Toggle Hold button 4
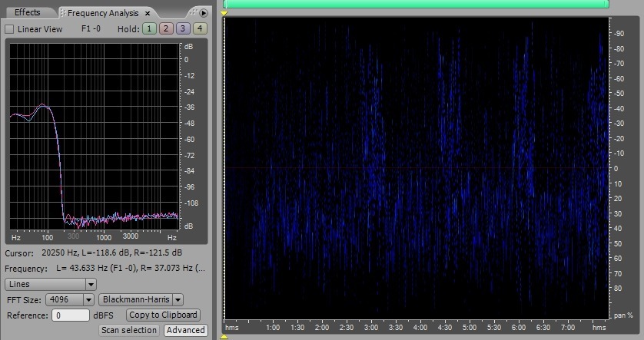644x340 pixels. pyautogui.click(x=200, y=28)
